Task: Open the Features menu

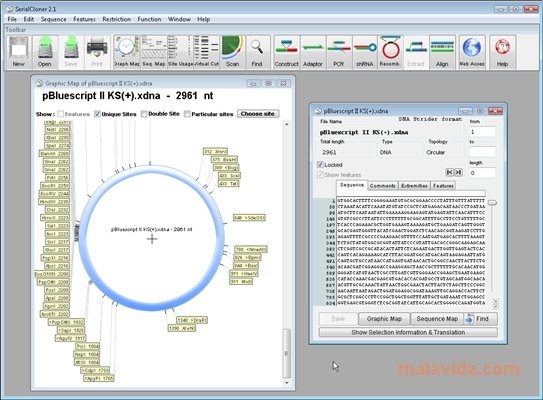Action: point(84,19)
